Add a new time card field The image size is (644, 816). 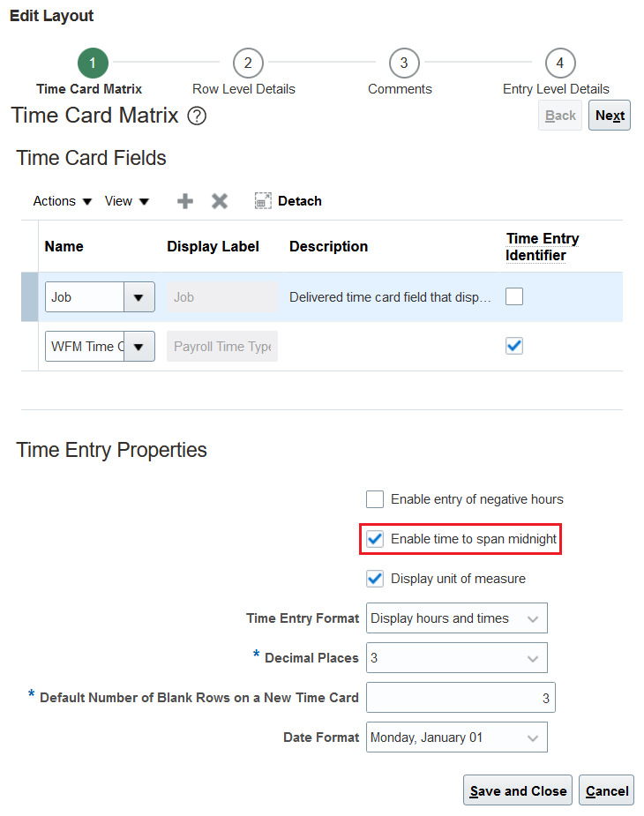pyautogui.click(x=184, y=200)
